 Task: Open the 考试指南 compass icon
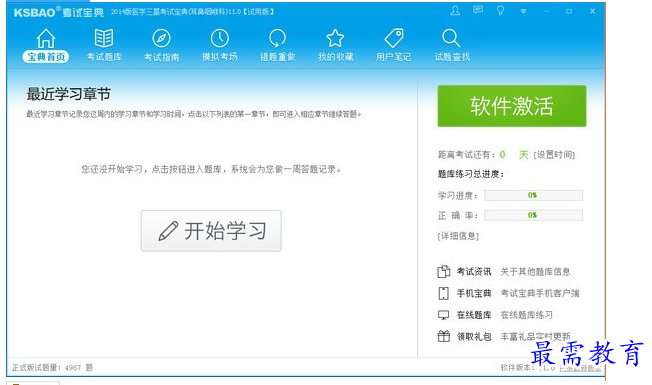pos(161,38)
